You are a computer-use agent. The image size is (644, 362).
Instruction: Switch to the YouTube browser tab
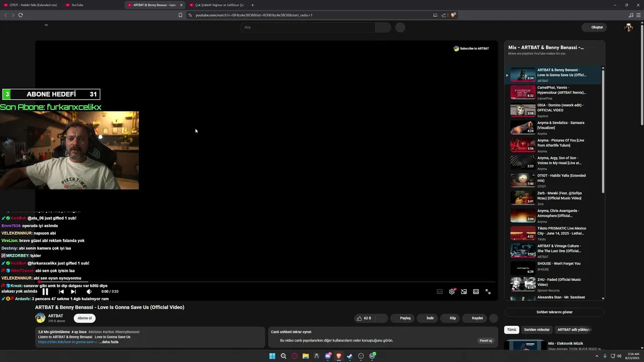tap(93, 5)
